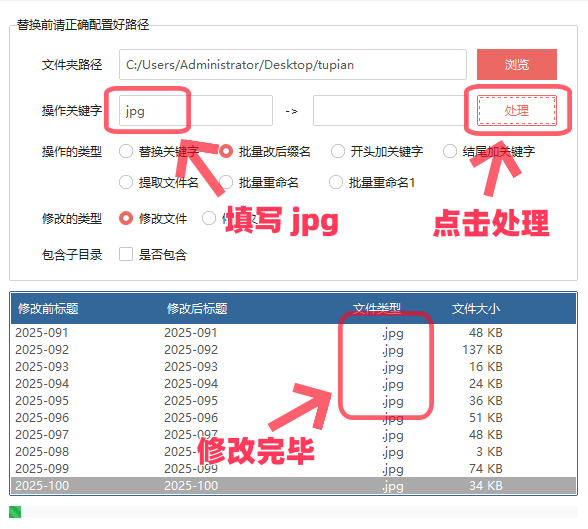This screenshot has height=529, width=588.
Task: Click 2025-100 in the 修改后标题 column
Action: click(191, 486)
